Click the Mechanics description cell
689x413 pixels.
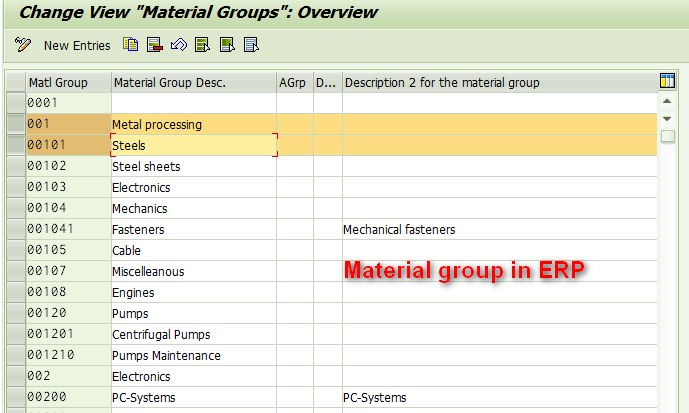194,208
